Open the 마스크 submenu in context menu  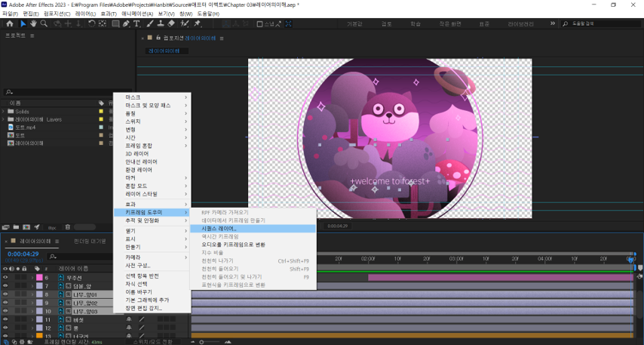pyautogui.click(x=152, y=97)
